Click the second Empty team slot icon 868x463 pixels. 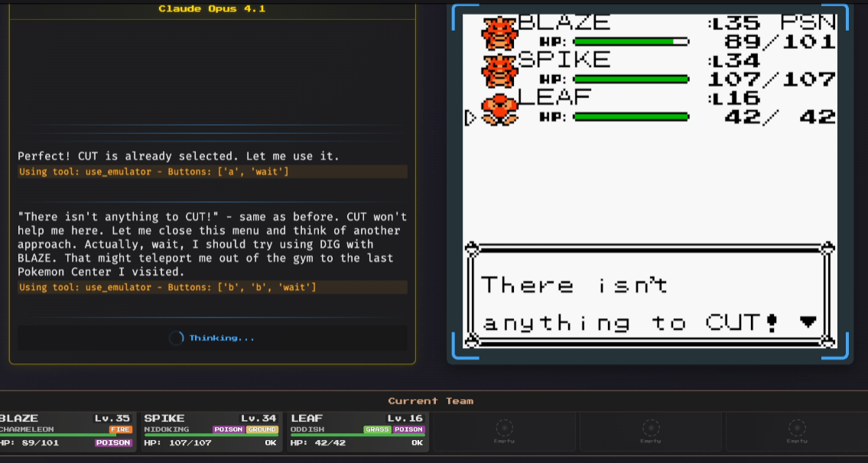[651, 428]
